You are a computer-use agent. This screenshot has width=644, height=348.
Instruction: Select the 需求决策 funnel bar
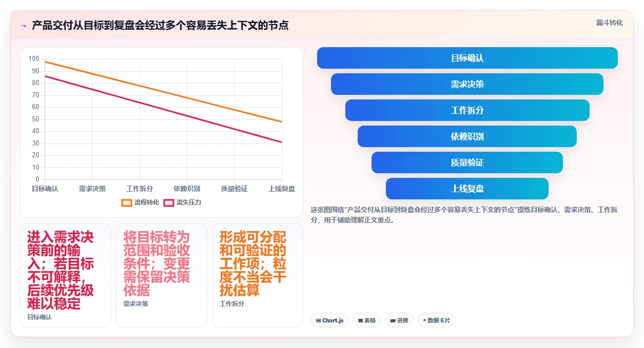[467, 84]
